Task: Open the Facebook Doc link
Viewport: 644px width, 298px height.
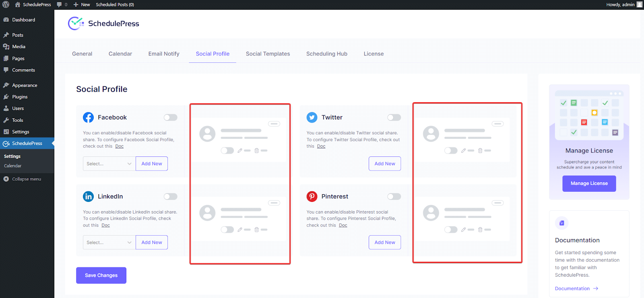Action: click(x=120, y=146)
